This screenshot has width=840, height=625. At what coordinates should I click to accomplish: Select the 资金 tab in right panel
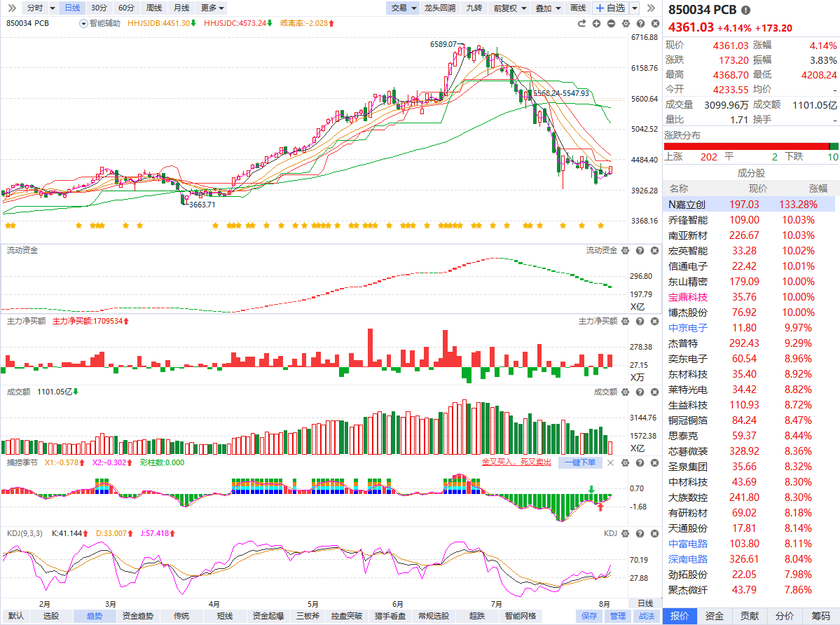coord(714,616)
